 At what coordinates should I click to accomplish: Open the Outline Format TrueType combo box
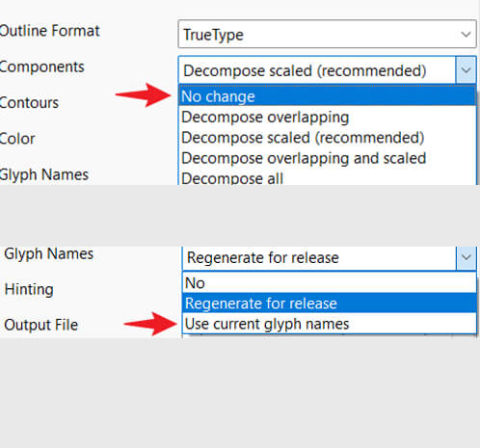pos(327,34)
